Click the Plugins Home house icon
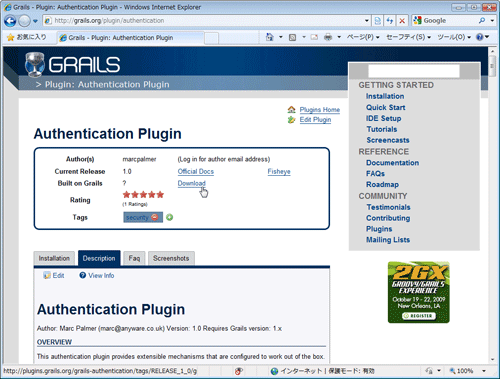 (291, 109)
